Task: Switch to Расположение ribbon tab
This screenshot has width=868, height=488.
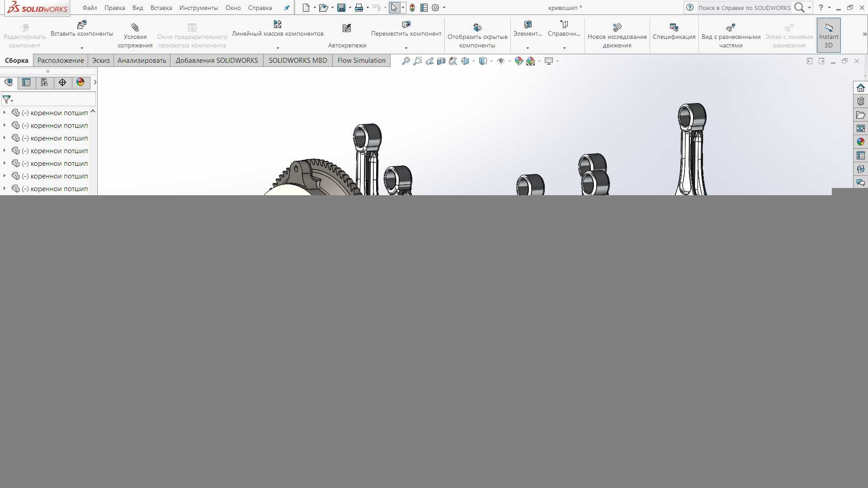Action: coord(61,61)
